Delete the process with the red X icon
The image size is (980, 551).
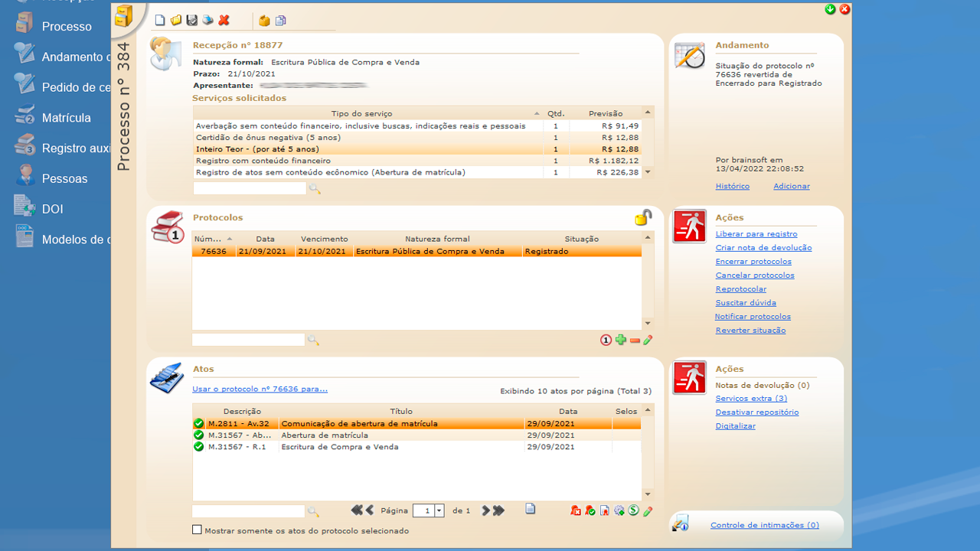pos(224,21)
